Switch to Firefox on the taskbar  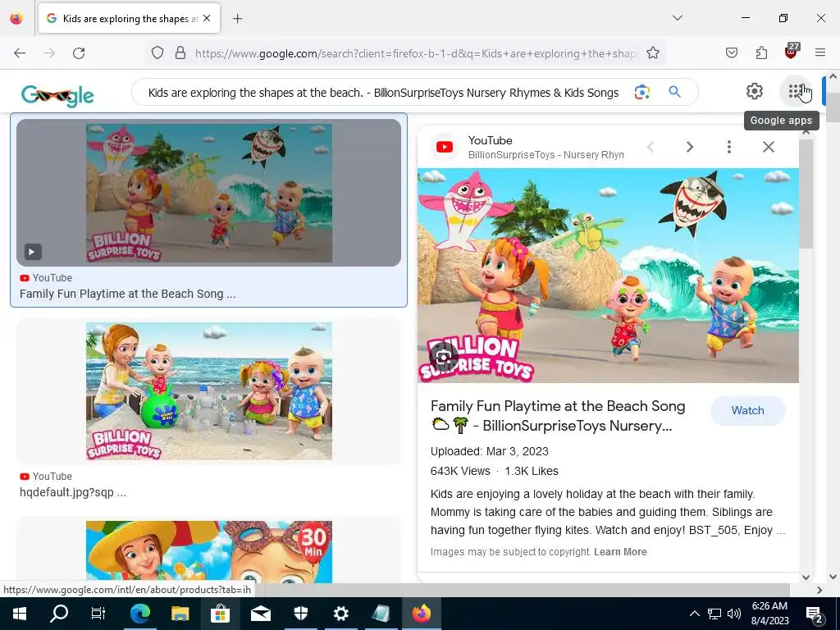[422, 614]
